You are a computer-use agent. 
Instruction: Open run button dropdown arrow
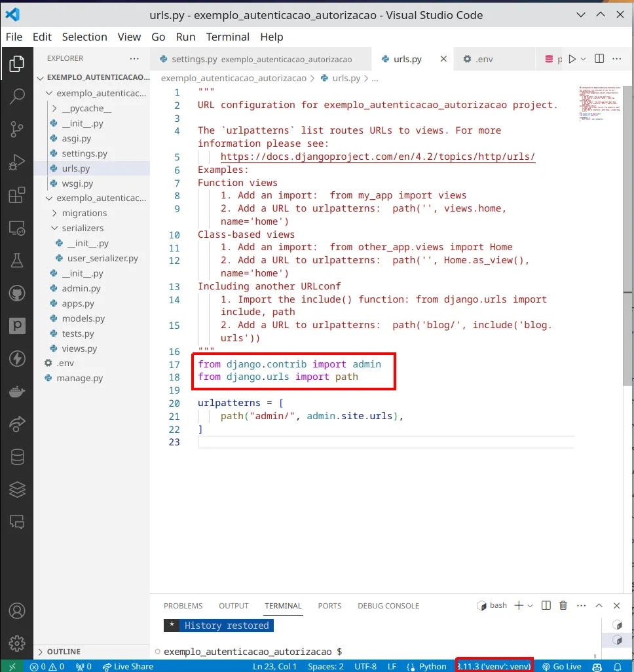[583, 59]
